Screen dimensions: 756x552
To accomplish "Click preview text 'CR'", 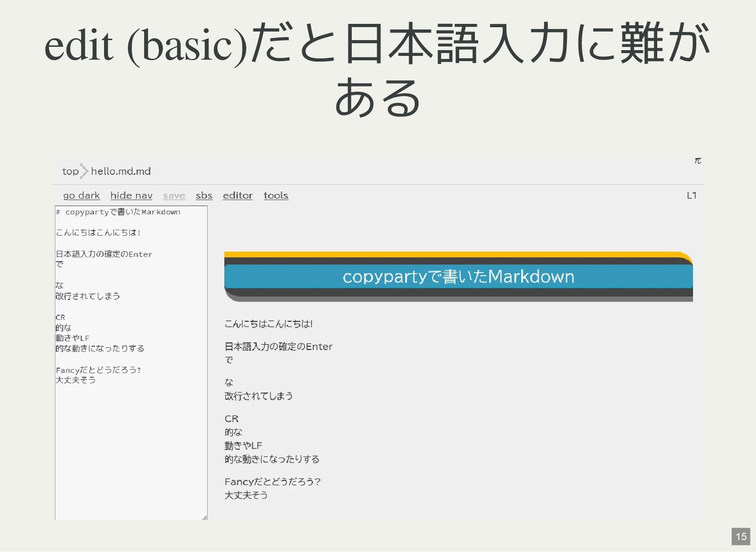I will click(x=231, y=419).
